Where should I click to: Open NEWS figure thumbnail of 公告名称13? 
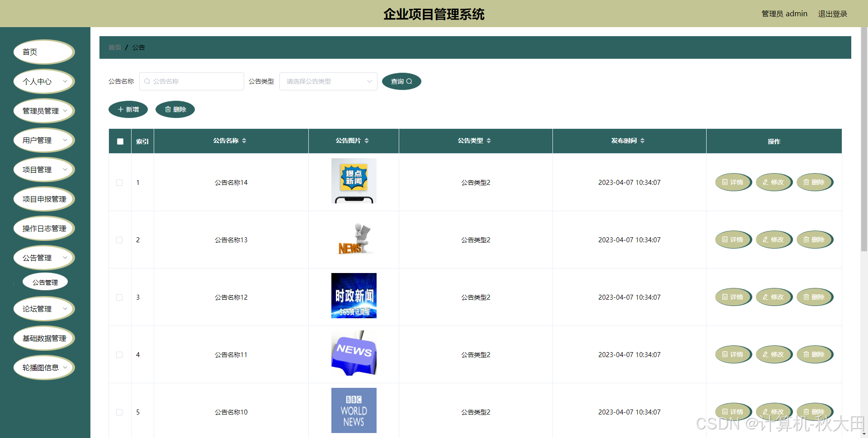click(354, 238)
